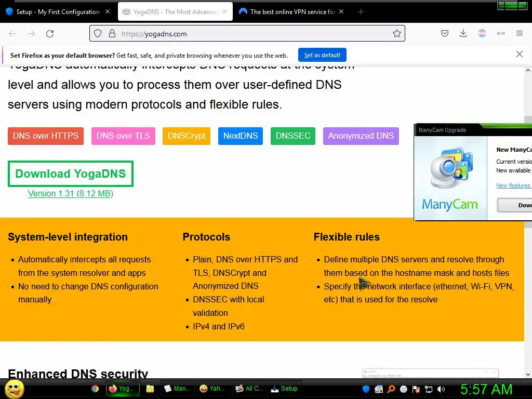Screen dimensions: 532x399
Task: Bookmark this page with the star icon
Action: pos(396,33)
